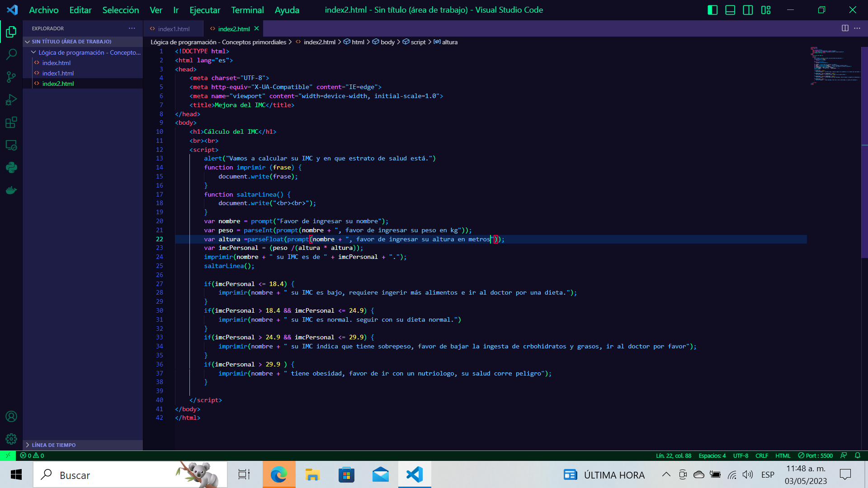Screen dimensions: 868x488
Task: Open the Archivo menu
Action: (44, 10)
